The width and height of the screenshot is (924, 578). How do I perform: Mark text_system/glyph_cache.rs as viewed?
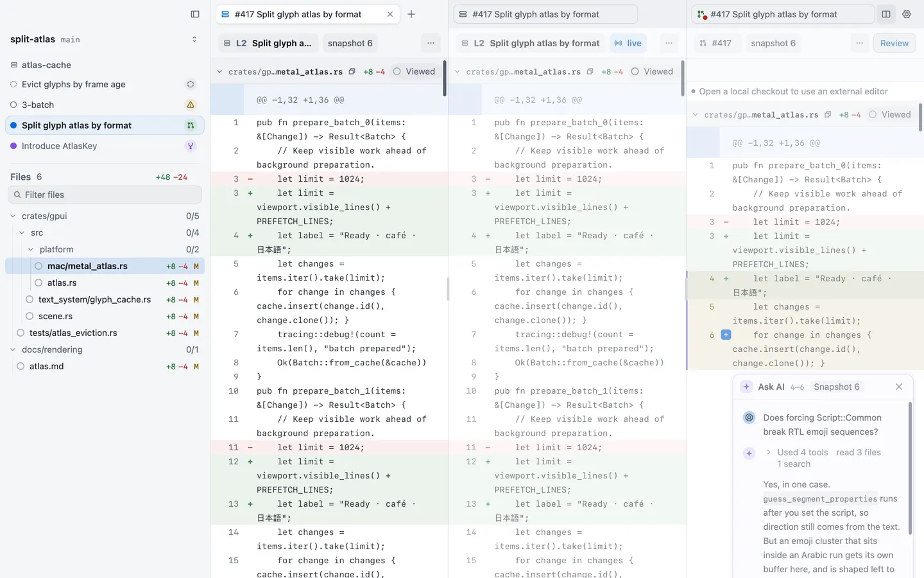pyautogui.click(x=30, y=299)
